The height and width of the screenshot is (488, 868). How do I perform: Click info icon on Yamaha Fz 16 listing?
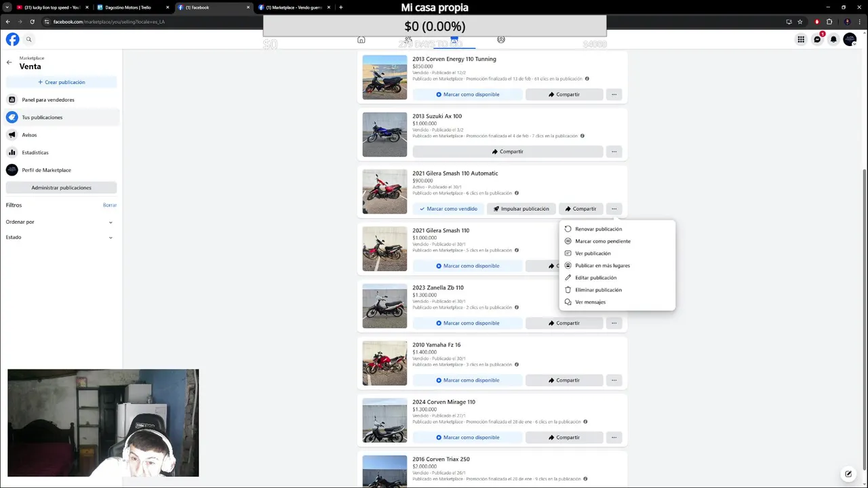[516, 365]
